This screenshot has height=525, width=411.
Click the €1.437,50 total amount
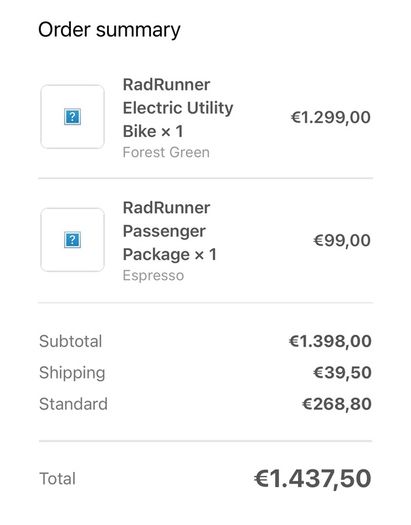tap(313, 479)
